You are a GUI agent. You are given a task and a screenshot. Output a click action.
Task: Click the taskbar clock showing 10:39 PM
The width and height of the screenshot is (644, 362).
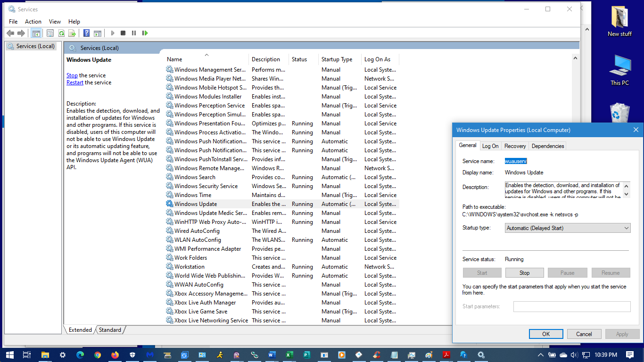tap(606, 354)
